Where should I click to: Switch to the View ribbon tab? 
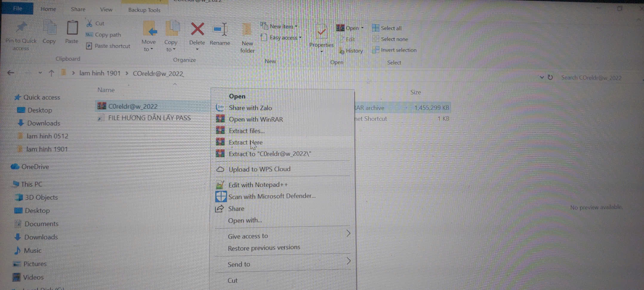106,9
